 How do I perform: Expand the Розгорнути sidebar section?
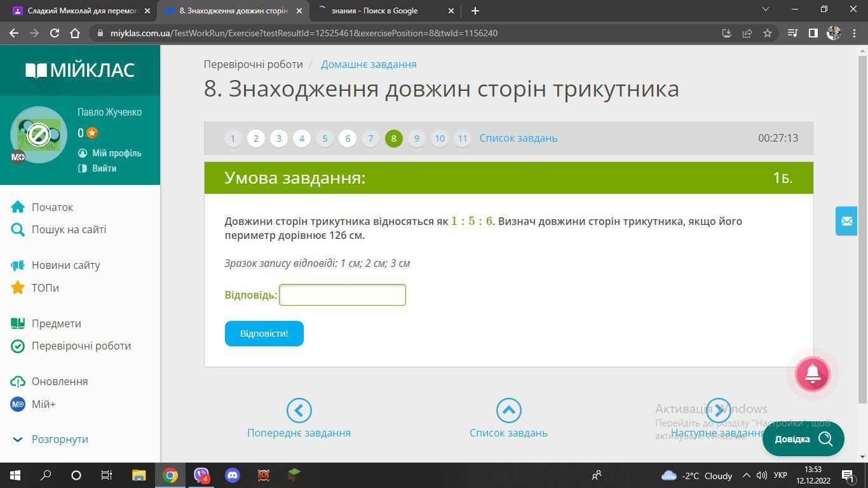click(60, 439)
